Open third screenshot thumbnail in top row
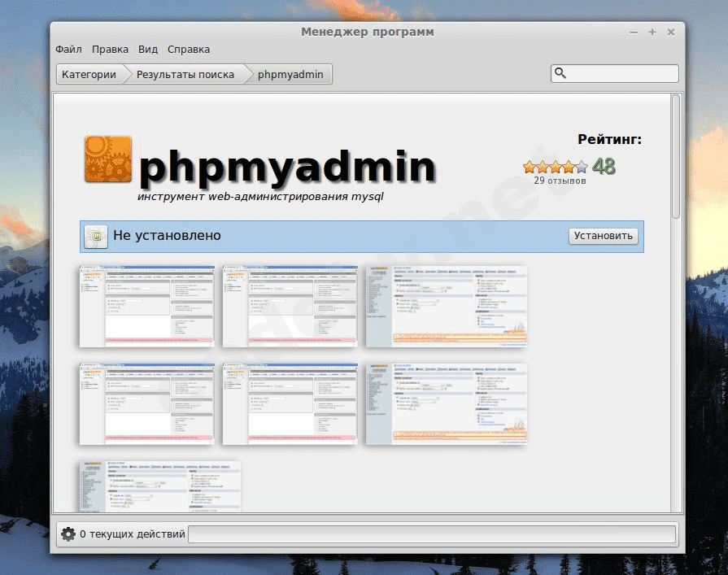728x575 pixels. coord(446,306)
